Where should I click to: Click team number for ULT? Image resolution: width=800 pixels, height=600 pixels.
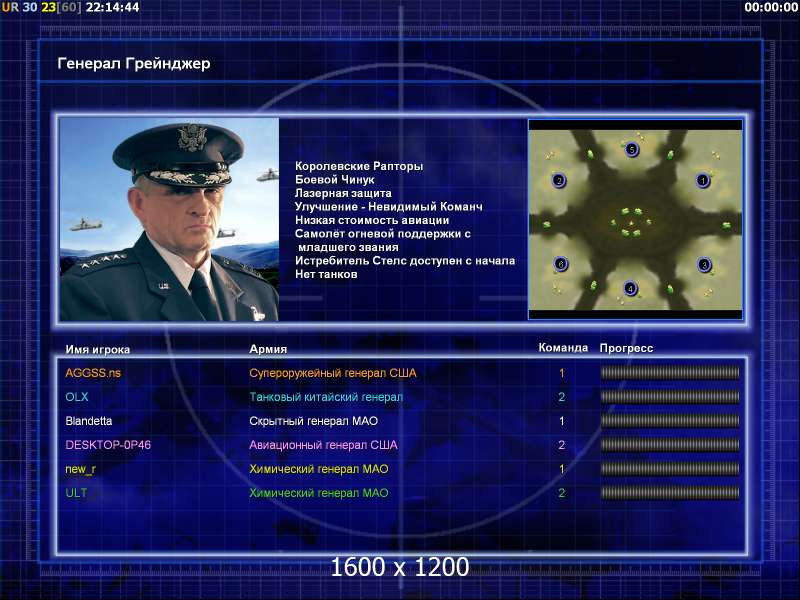tap(562, 493)
